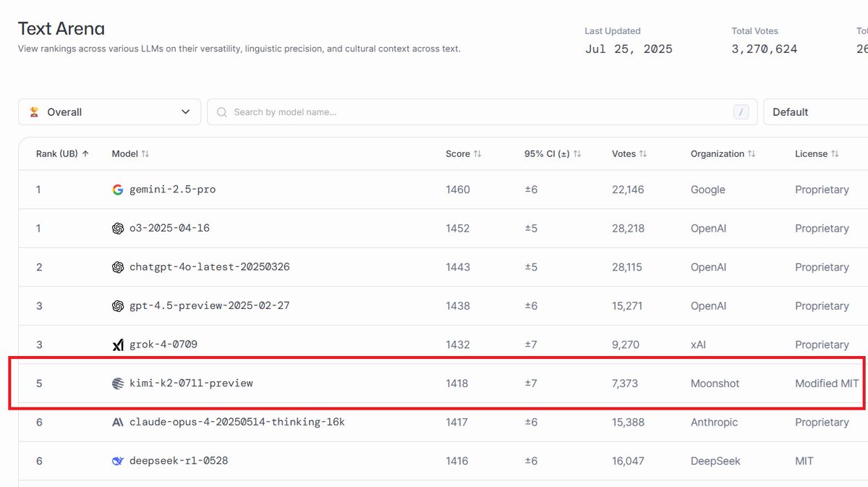Sort by 95% CI column header
868x487 pixels.
[553, 153]
